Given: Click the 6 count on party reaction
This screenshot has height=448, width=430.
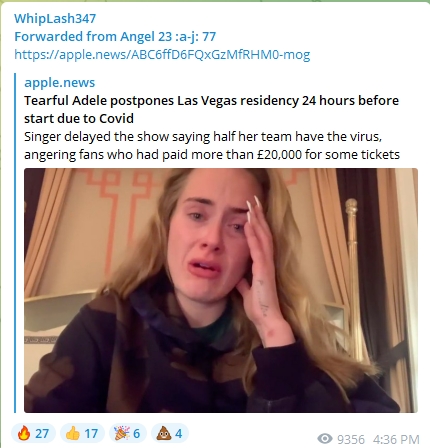Looking at the screenshot, I should pyautogui.click(x=137, y=434).
